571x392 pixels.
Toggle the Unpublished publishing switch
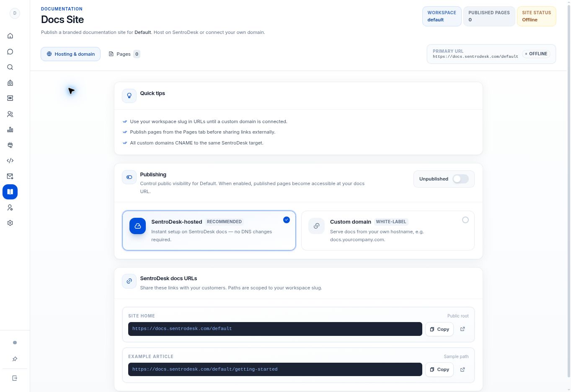(x=460, y=179)
